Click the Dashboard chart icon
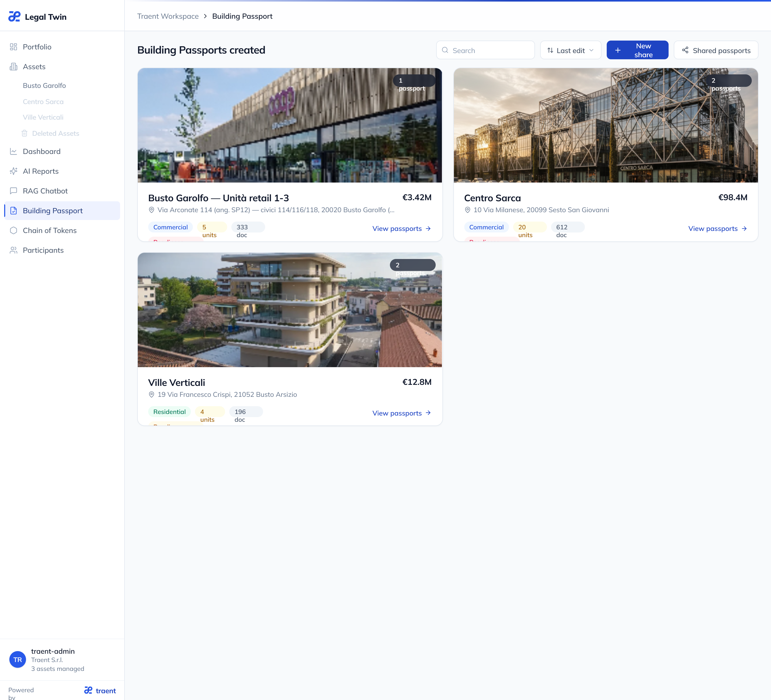The image size is (771, 700). coord(13,152)
